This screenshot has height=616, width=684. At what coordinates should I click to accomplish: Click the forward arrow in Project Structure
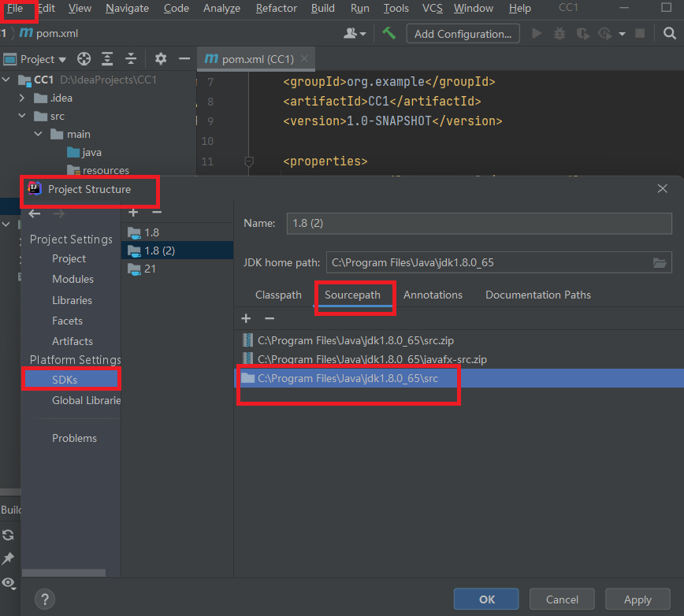[x=58, y=213]
